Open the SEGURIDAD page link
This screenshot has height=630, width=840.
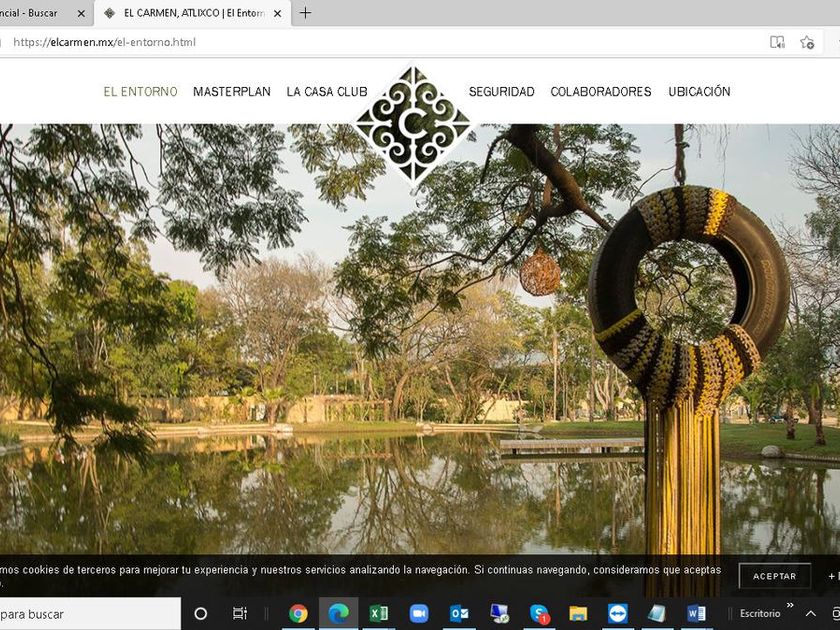(501, 92)
